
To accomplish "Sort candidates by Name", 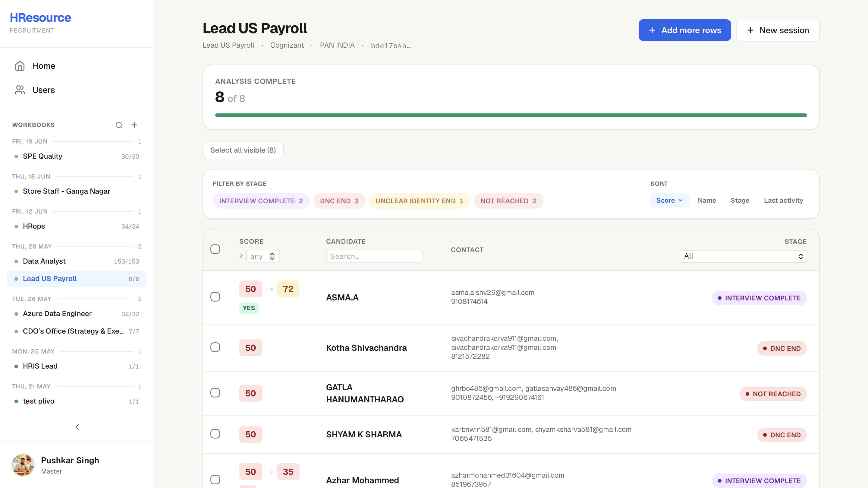I will pos(706,200).
